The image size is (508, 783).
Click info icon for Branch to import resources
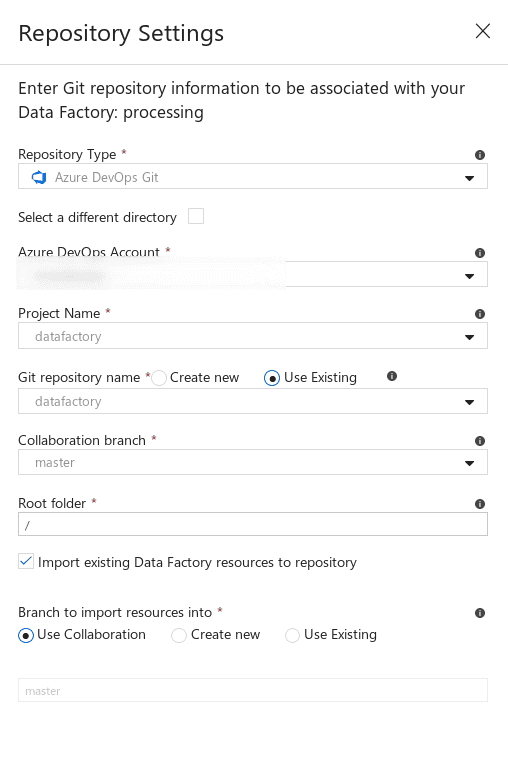pyautogui.click(x=480, y=613)
